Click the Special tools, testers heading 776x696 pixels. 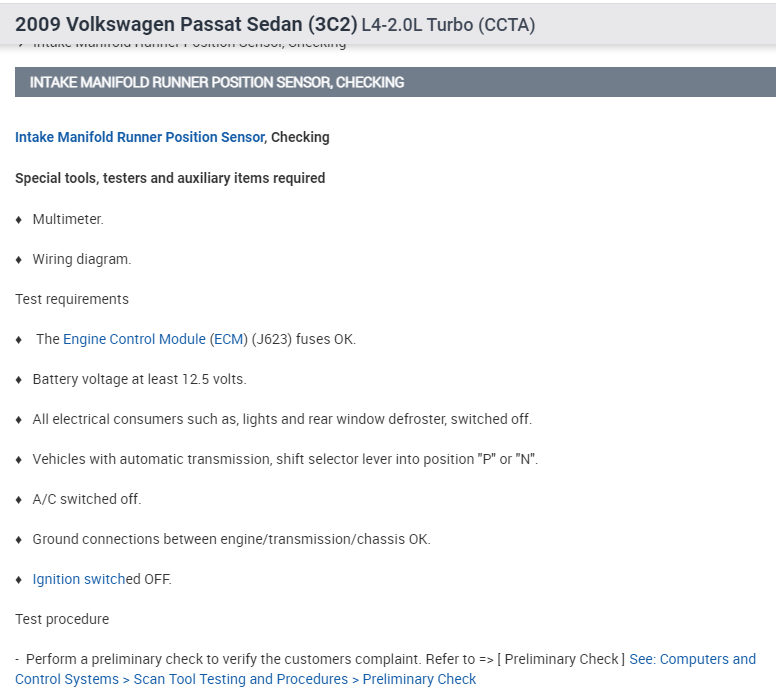pos(170,178)
